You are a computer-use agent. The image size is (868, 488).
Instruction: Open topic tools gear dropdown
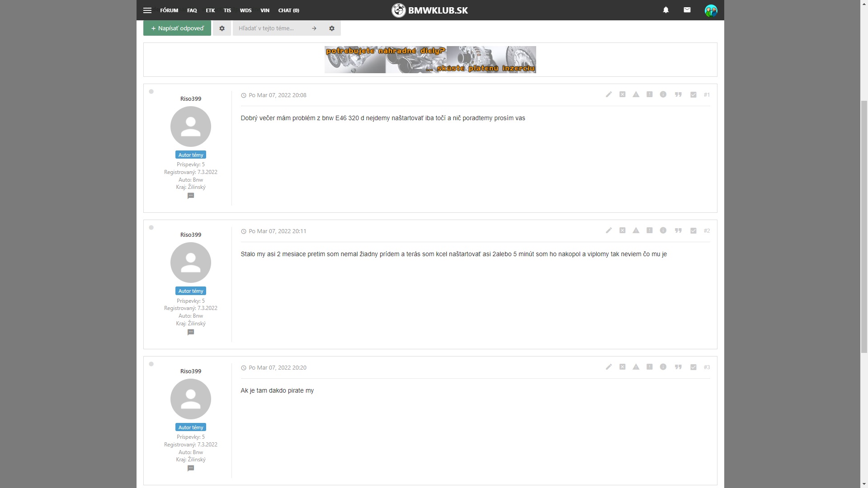(222, 28)
